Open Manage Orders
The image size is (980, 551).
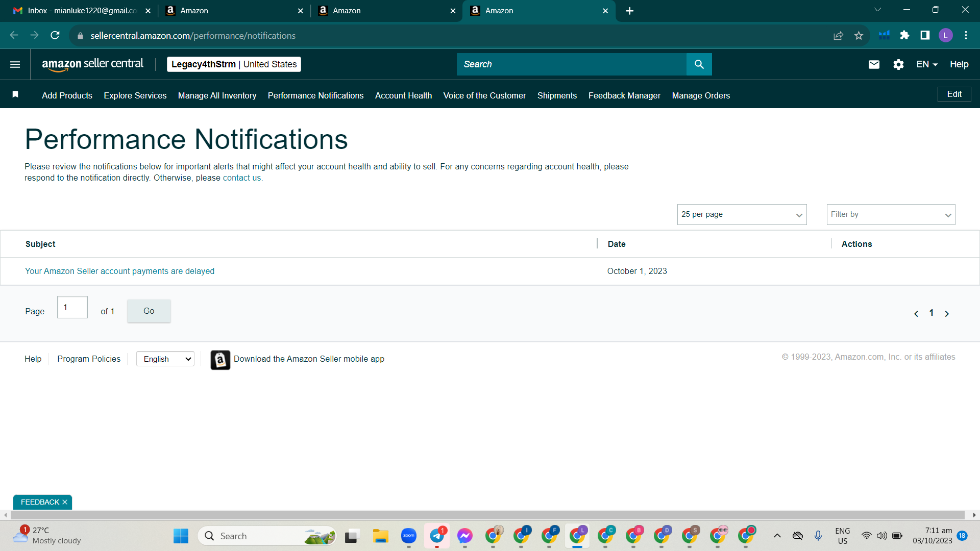click(x=701, y=96)
